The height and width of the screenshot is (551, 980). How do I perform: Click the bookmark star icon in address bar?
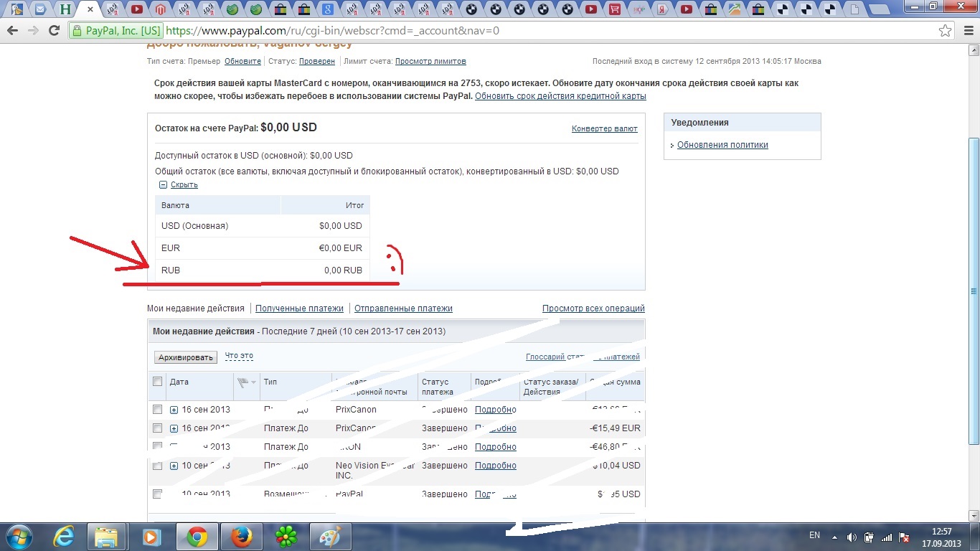(946, 31)
